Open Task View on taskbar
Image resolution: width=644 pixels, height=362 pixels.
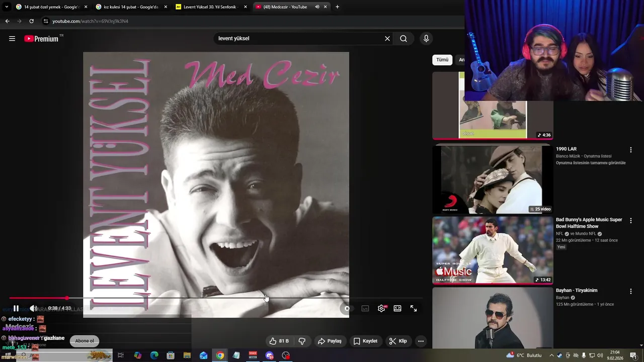(x=121, y=355)
